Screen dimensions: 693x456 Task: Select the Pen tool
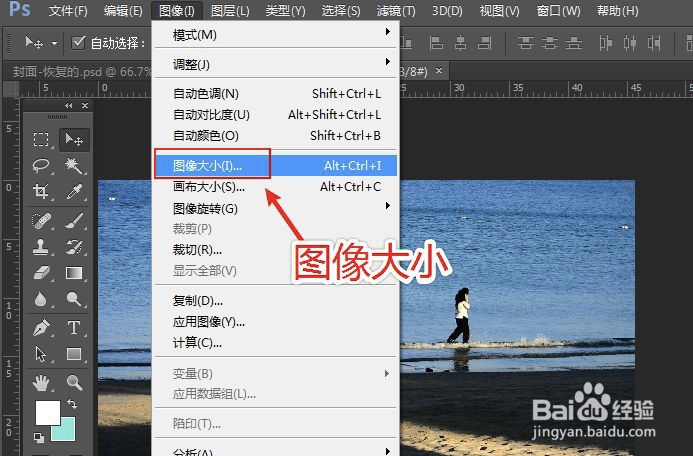[41, 328]
